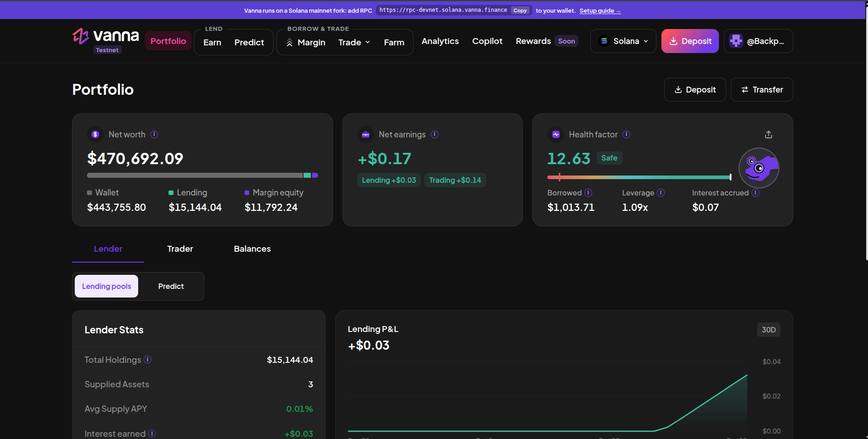Click the Backpack wallet avatar icon
868x439 pixels.
click(x=736, y=41)
